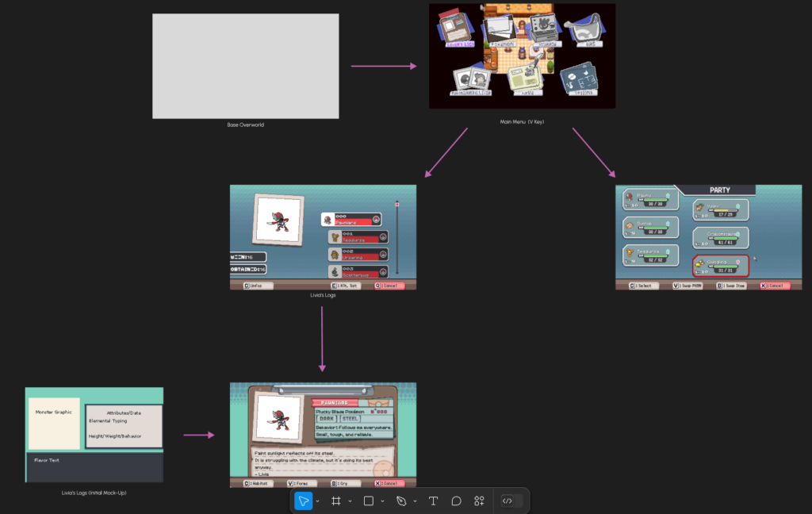This screenshot has height=514, width=812.
Task: Select the 001 Teddiursa list entry
Action: (x=358, y=237)
